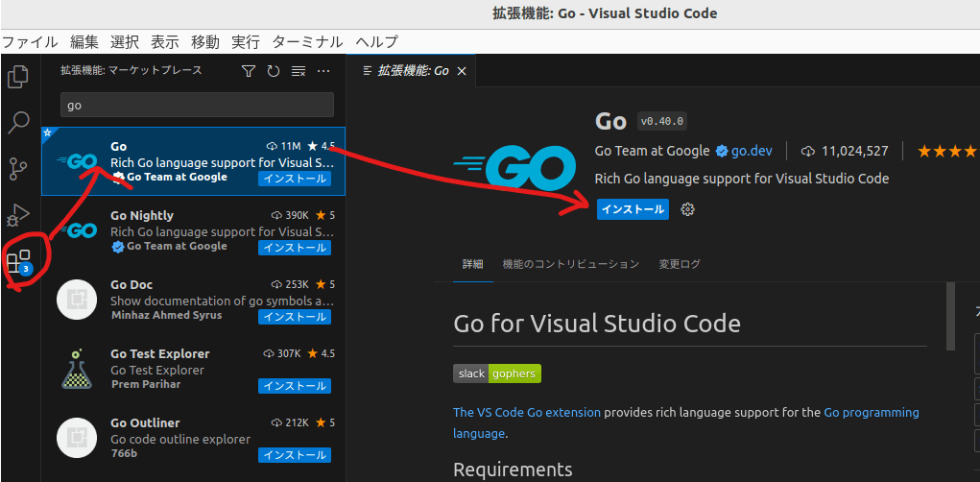Open the ファイル menu

pos(30,42)
